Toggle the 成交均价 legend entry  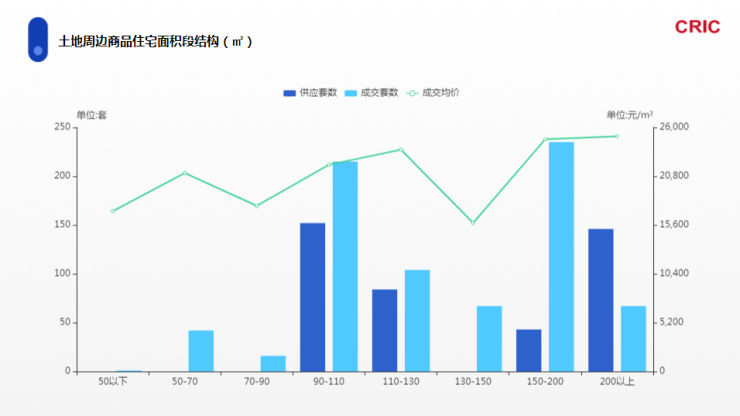(x=433, y=93)
